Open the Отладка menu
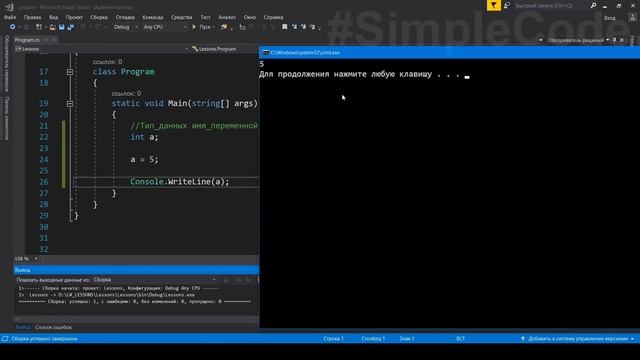640x360 pixels. pos(125,17)
